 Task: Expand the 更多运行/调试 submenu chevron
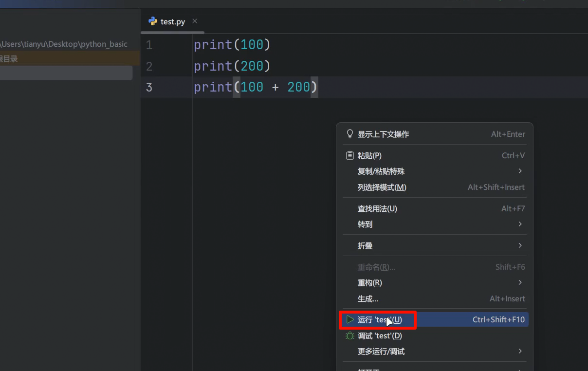520,351
